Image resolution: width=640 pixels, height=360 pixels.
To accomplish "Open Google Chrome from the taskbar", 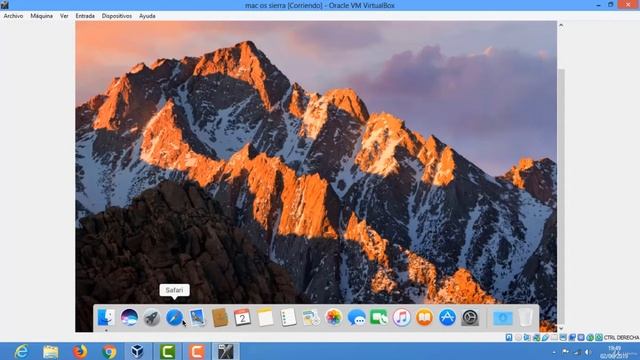I will coord(109,351).
